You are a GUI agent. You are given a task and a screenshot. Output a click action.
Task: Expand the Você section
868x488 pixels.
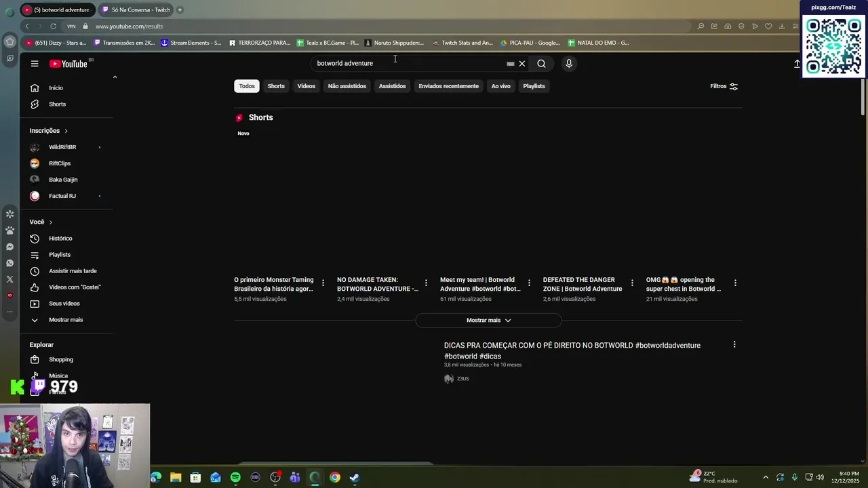click(x=41, y=222)
